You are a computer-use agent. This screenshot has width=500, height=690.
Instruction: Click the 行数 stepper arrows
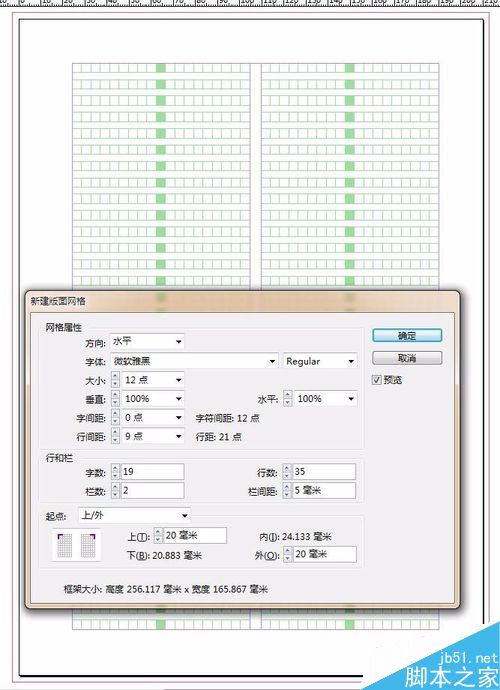pyautogui.click(x=287, y=472)
